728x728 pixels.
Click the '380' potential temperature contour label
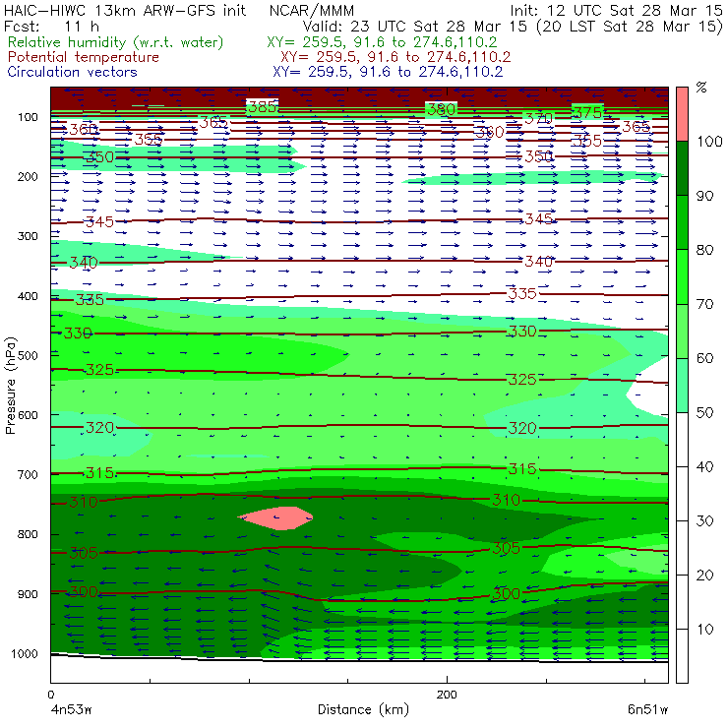pyautogui.click(x=441, y=109)
